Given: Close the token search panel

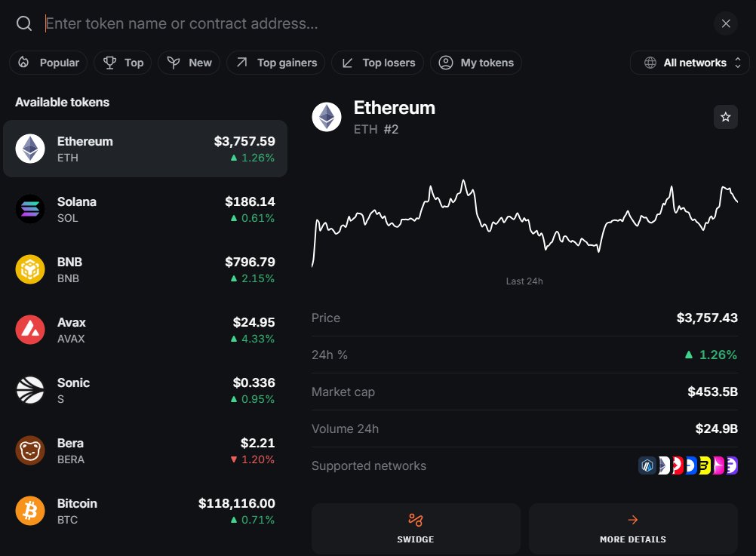Looking at the screenshot, I should tap(726, 23).
